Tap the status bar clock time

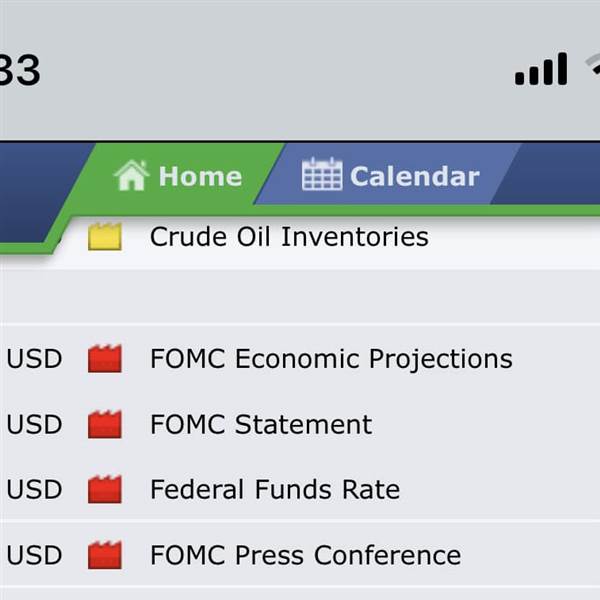[x=20, y=70]
